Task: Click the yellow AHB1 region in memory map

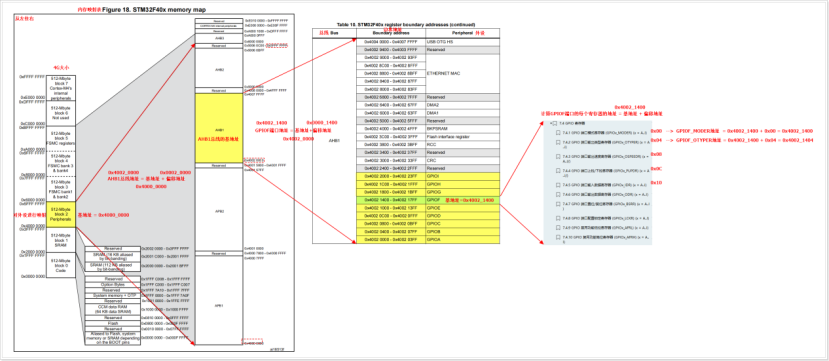Action: coord(219,129)
